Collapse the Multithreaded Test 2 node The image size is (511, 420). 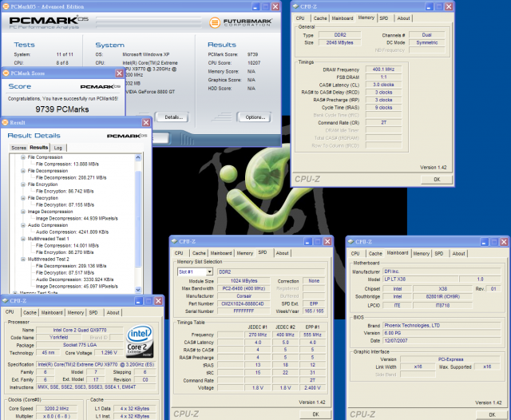pyautogui.click(x=23, y=259)
